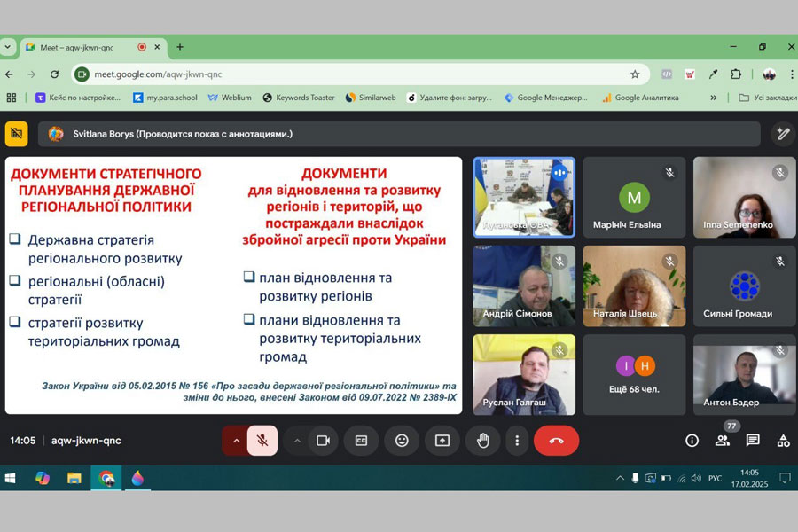The image size is (798, 532).
Task: Click the Chrome taskbar icon
Action: 106,478
